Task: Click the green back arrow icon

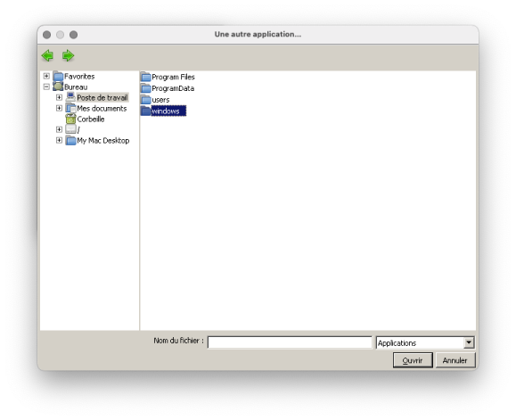Action: point(48,55)
